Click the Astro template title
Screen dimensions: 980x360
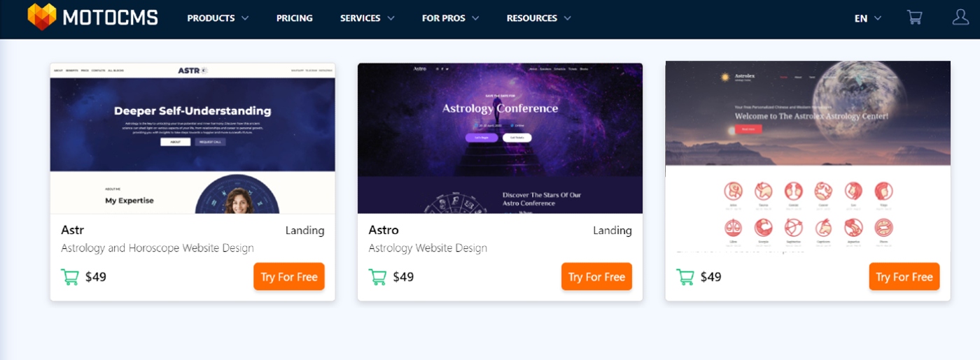384,230
